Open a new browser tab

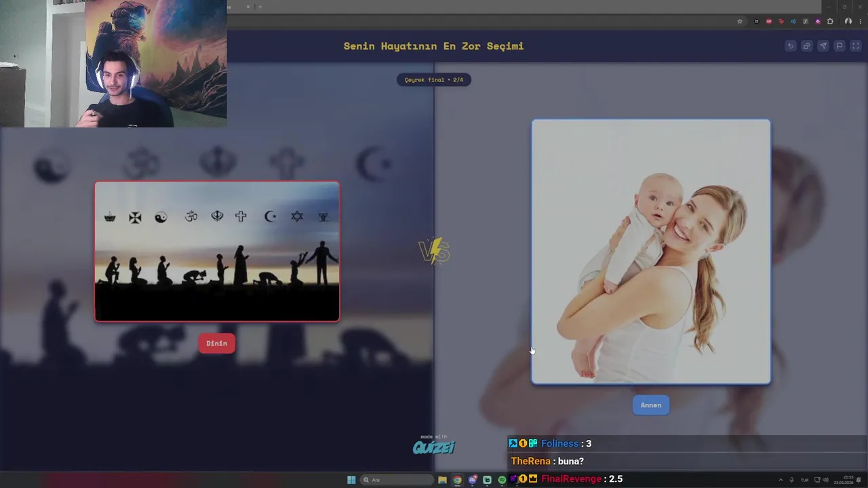[x=260, y=7]
